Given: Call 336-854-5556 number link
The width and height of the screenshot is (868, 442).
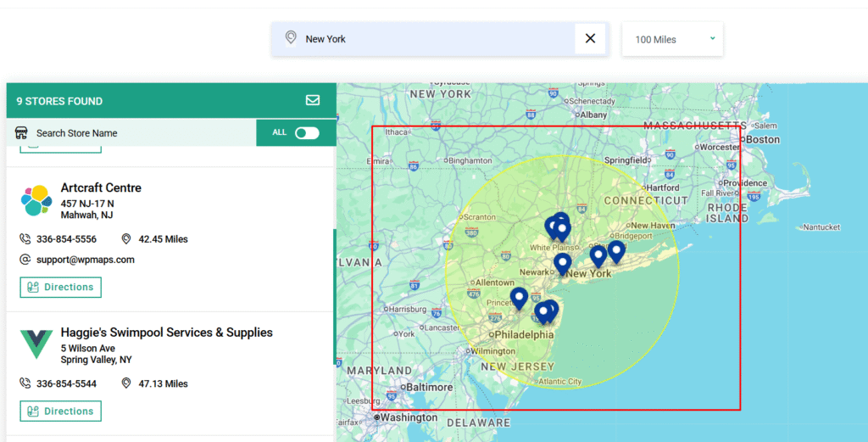Looking at the screenshot, I should 66,239.
